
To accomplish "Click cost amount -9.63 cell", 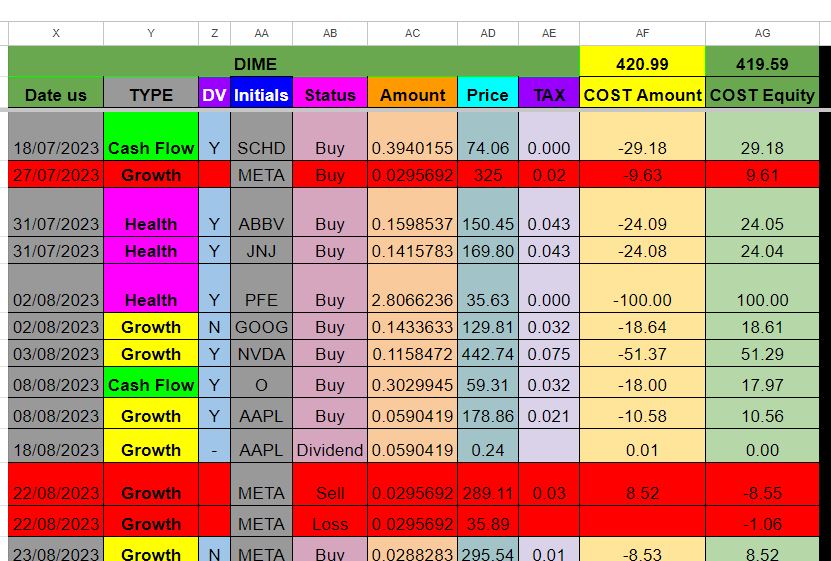I will pos(642,174).
